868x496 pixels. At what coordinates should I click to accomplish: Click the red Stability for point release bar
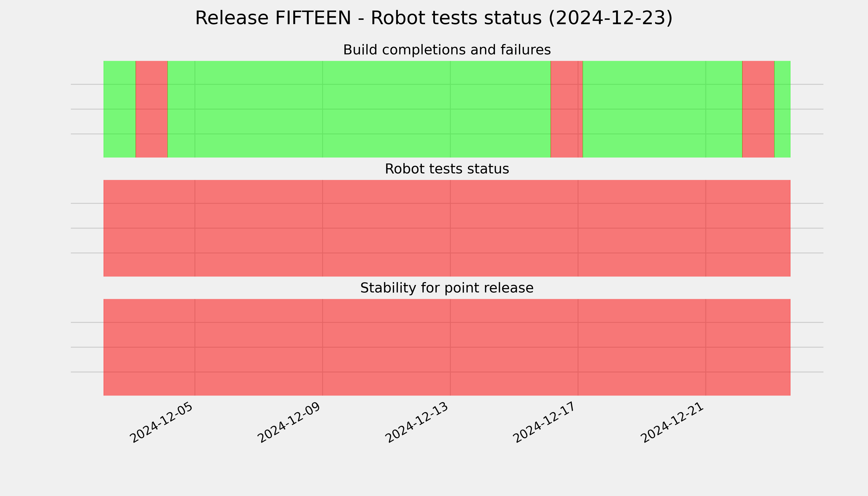click(x=447, y=347)
